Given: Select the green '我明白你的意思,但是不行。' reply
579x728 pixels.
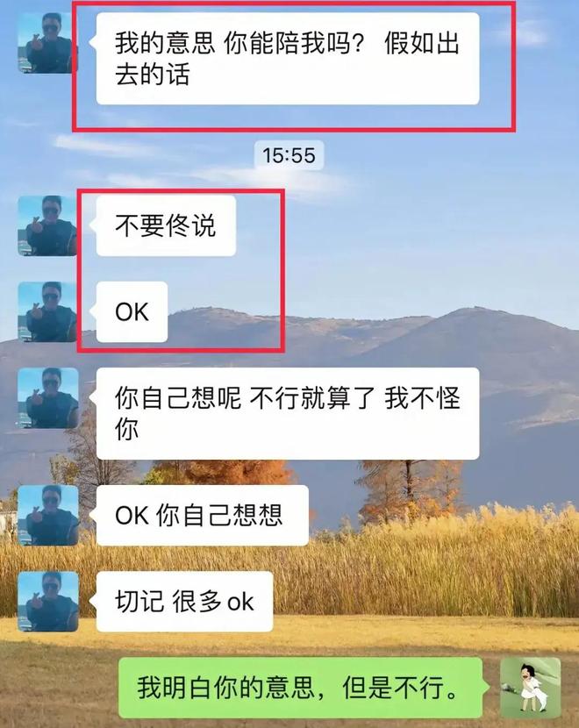Looking at the screenshot, I should (x=301, y=688).
